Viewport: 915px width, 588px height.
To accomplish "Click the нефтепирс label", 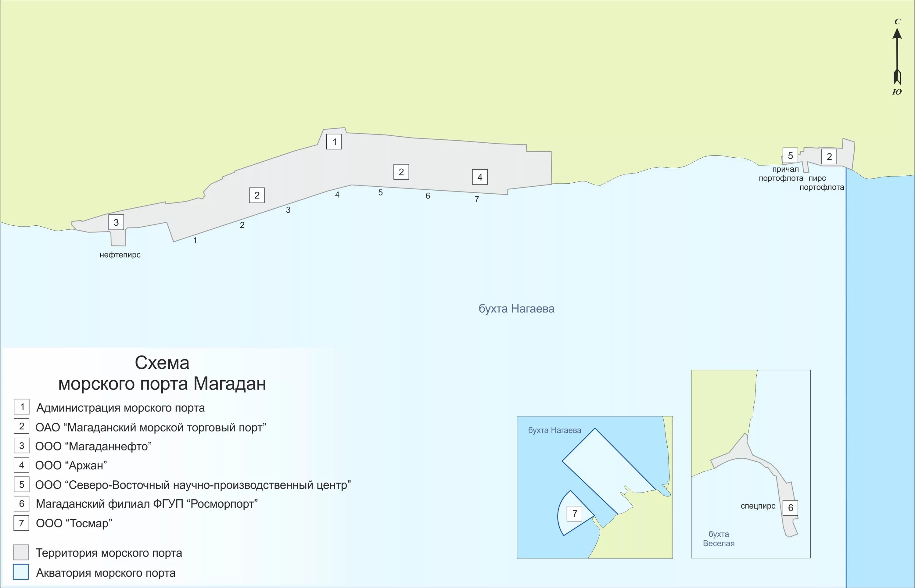I will click(120, 255).
